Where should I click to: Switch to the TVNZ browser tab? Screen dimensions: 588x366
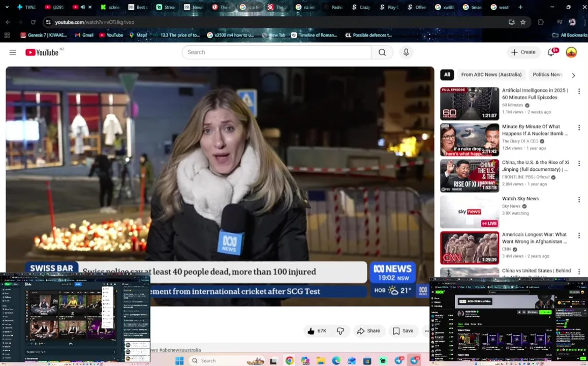(x=26, y=7)
